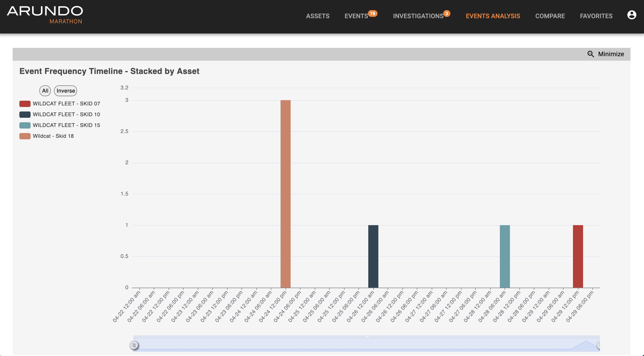Click the orange 3 badge on INVESTIGATIONS
The image size is (644, 356).
click(x=447, y=13)
